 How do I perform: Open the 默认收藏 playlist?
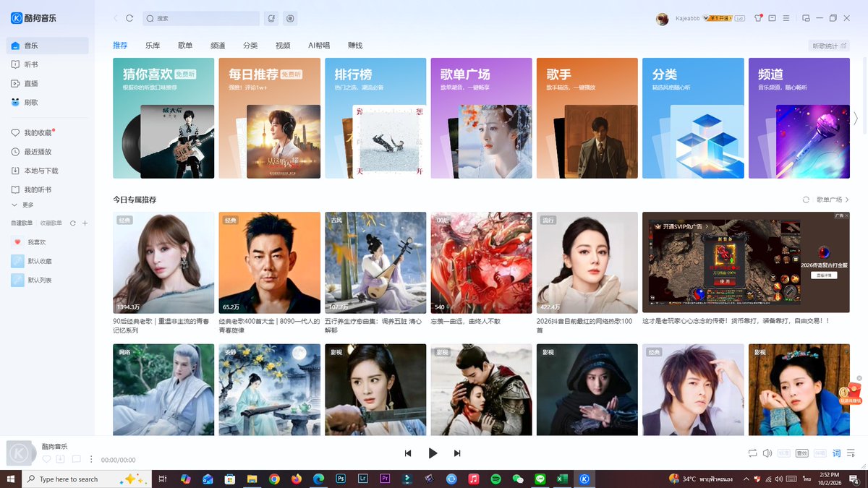coord(48,261)
